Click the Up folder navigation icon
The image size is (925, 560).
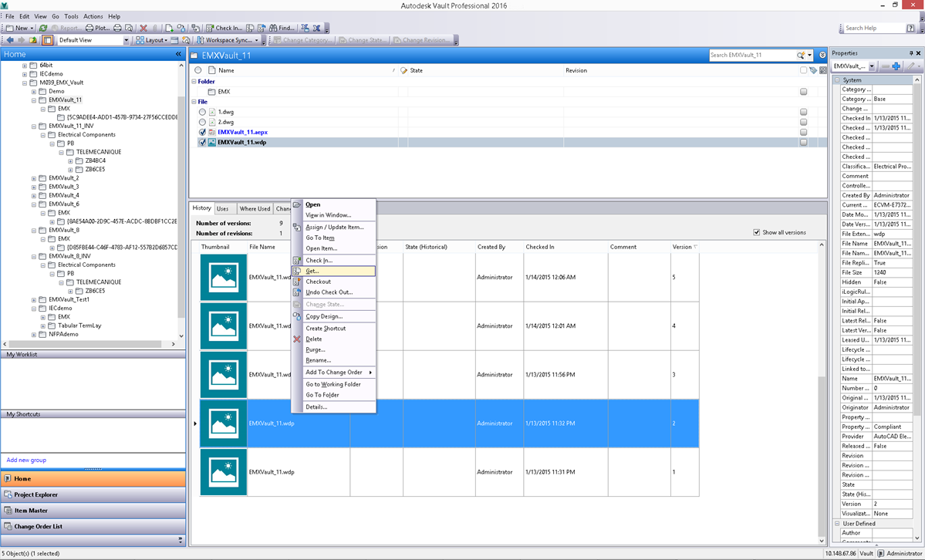point(33,40)
